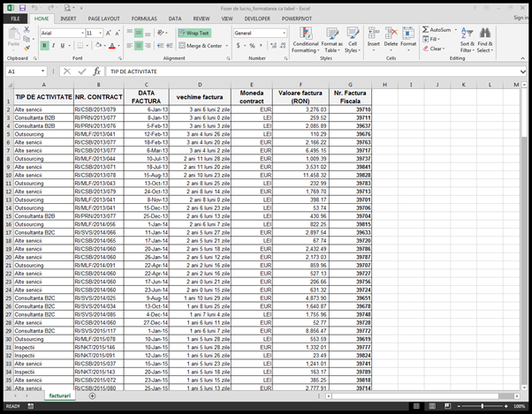Select the facturari sheet tab

point(60,395)
